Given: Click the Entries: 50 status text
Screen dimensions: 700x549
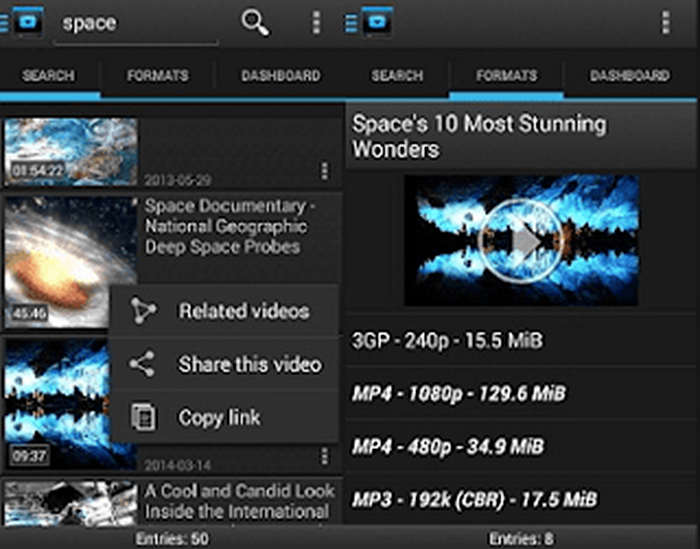Looking at the screenshot, I should (172, 539).
